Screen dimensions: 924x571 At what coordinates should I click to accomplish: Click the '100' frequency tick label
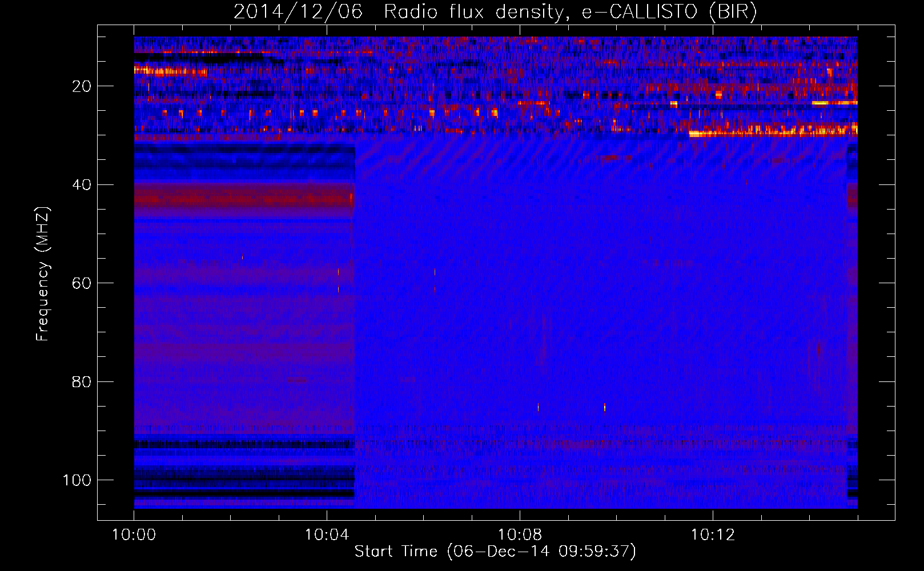77,480
